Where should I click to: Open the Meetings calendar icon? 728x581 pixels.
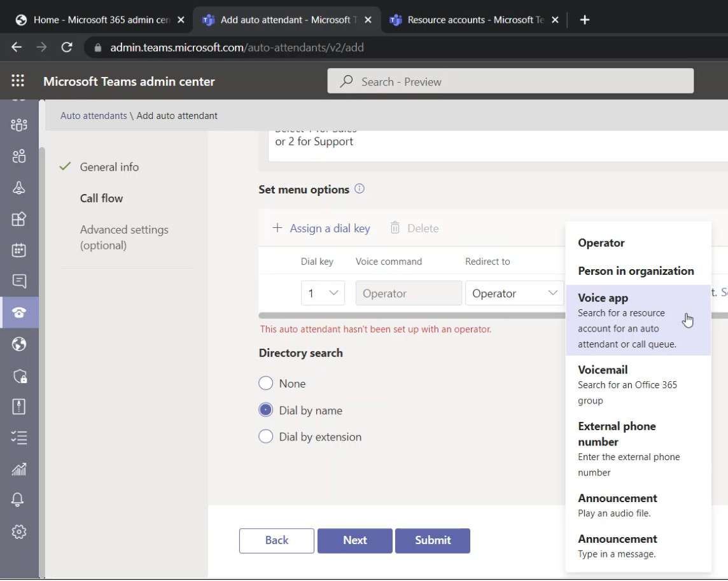click(19, 250)
